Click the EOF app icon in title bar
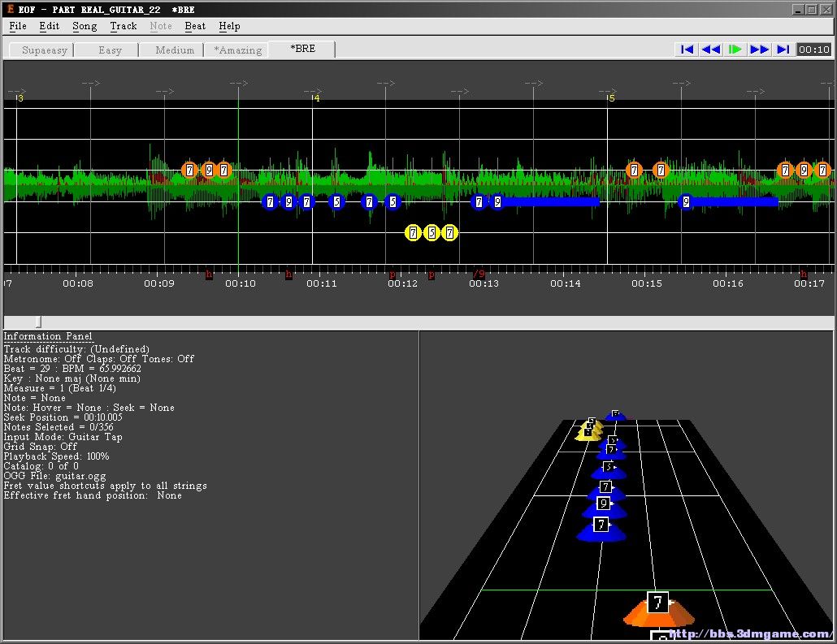 click(x=10, y=9)
